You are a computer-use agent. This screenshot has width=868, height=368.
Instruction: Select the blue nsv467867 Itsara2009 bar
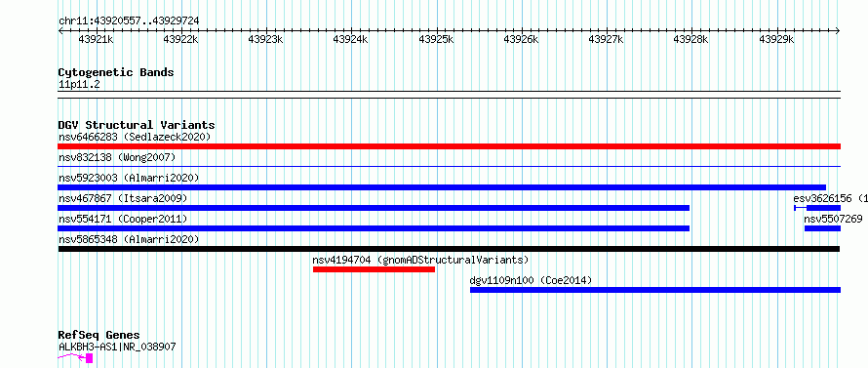click(x=374, y=208)
